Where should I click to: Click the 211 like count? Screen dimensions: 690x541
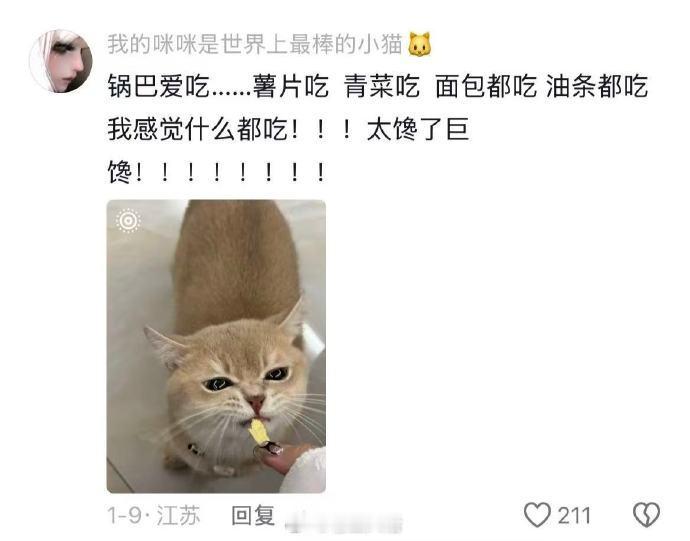[x=574, y=515]
